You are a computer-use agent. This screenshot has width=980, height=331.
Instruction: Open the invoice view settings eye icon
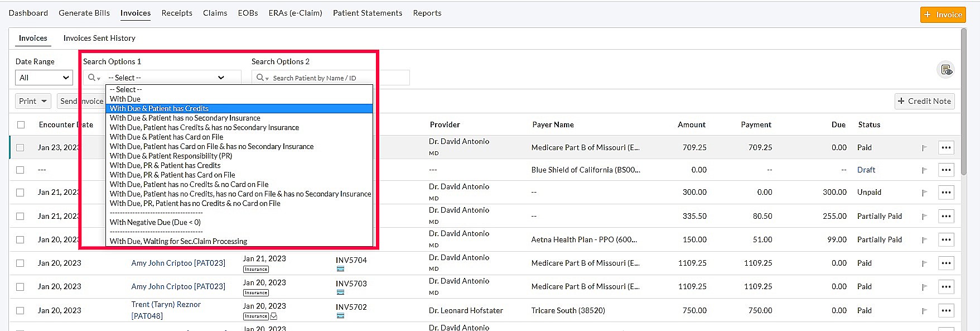click(946, 70)
